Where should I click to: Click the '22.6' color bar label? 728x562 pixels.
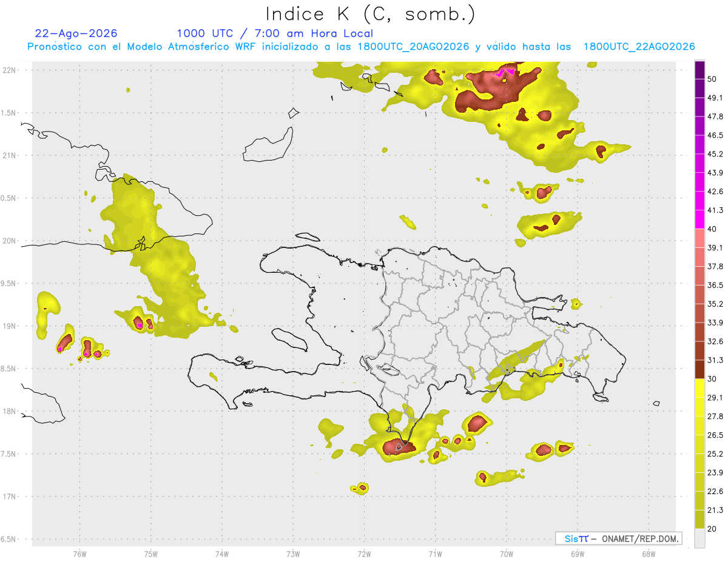(x=715, y=492)
